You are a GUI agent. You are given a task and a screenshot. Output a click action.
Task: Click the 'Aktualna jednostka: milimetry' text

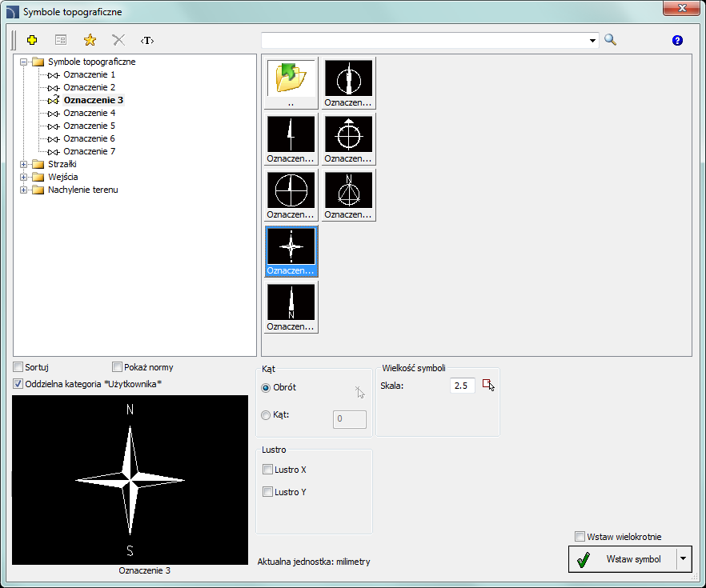(314, 562)
